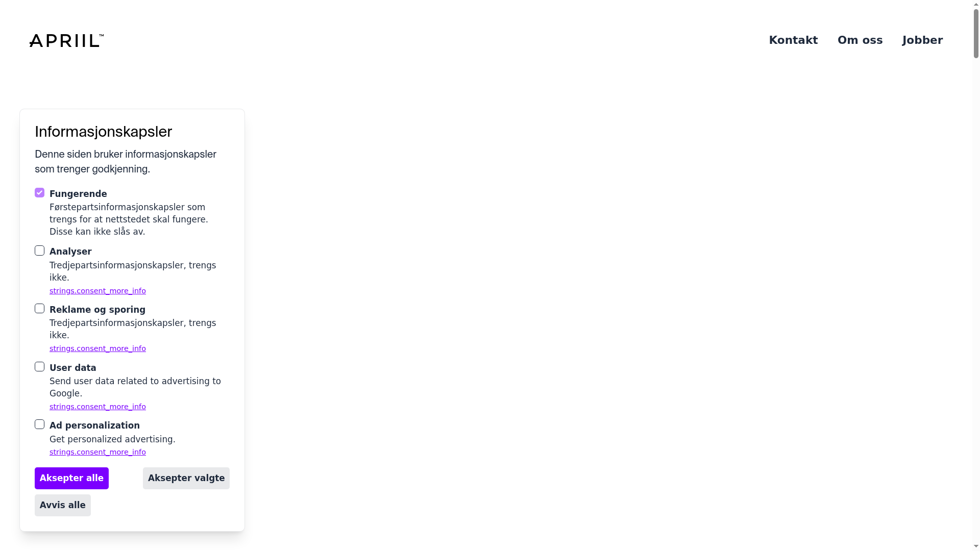980x551 pixels.
Task: Enable the Reklame og sporing checkbox
Action: (39, 308)
